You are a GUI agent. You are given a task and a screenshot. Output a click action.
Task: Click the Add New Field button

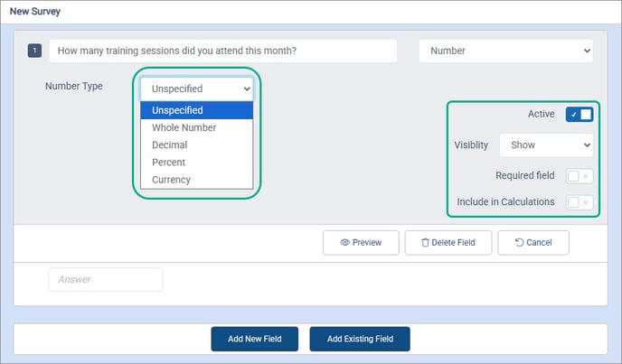pos(255,340)
